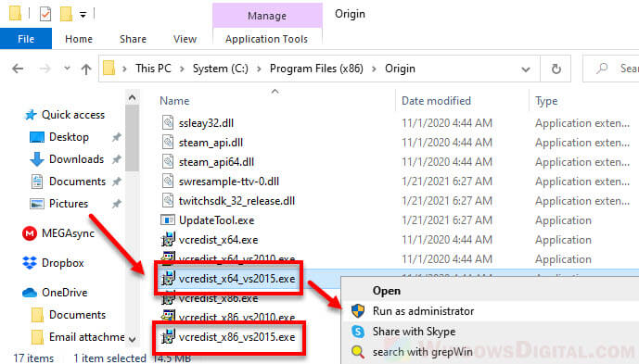Open the Share ribbon tab
Viewport: 639px width, 364px height.
133,39
